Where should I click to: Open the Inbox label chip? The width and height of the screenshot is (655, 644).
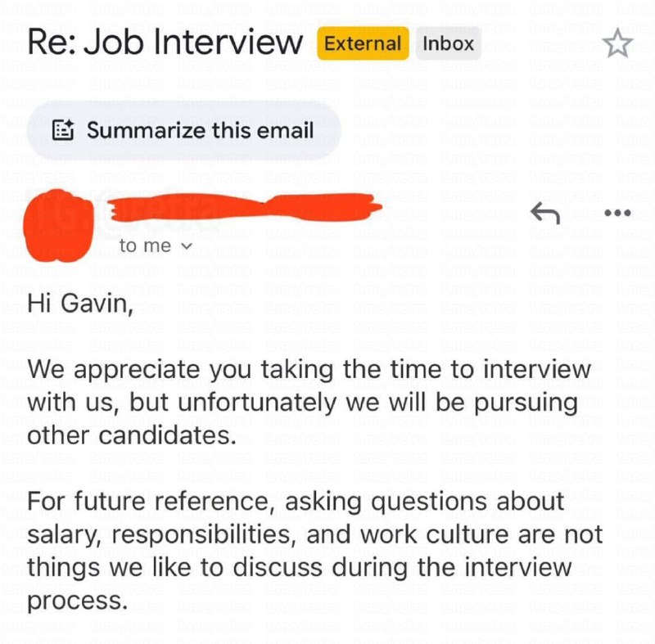448,43
